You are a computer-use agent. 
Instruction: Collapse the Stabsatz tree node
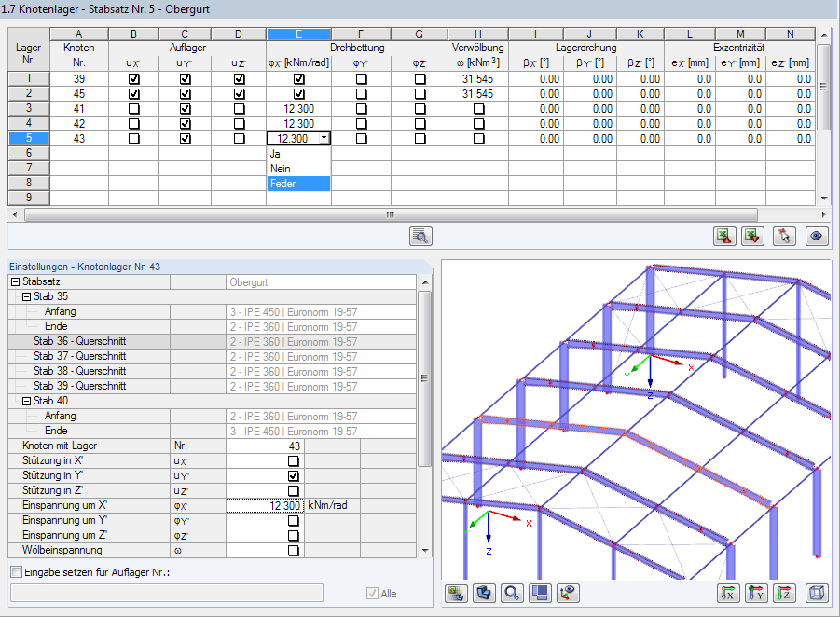[16, 281]
